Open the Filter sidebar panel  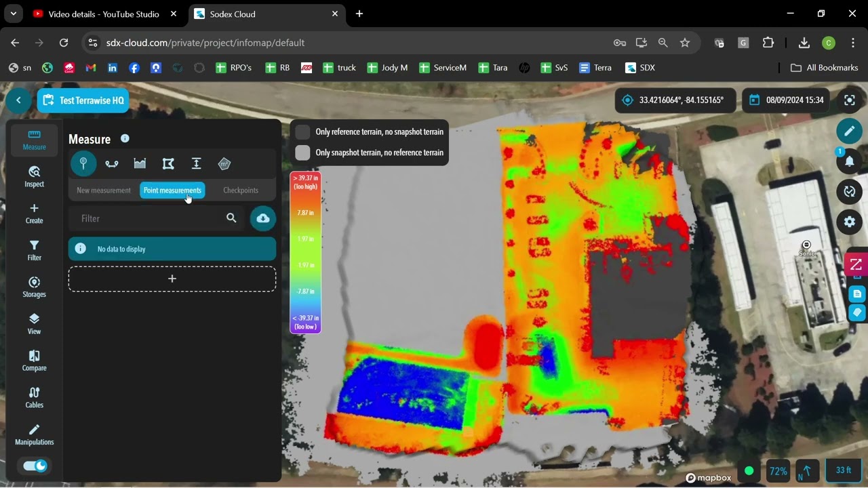pyautogui.click(x=35, y=250)
